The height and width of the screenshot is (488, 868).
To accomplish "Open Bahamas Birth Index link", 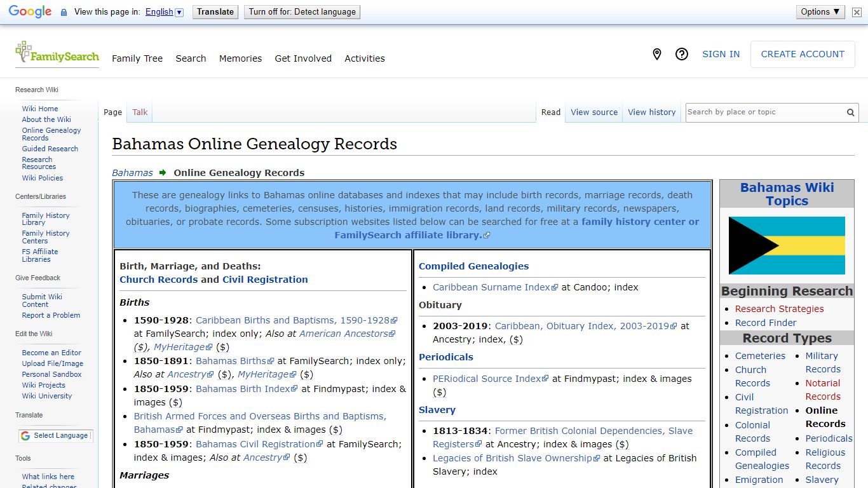I will tap(247, 389).
